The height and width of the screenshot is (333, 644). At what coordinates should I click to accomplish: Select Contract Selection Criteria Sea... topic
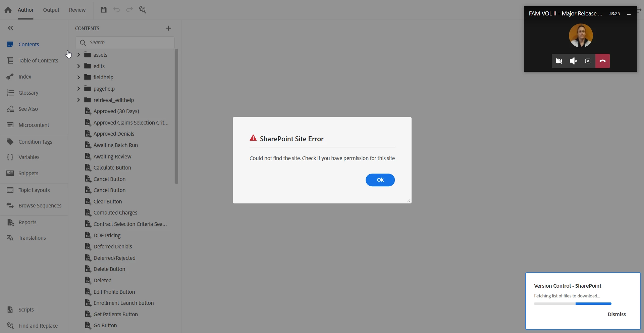click(126, 224)
